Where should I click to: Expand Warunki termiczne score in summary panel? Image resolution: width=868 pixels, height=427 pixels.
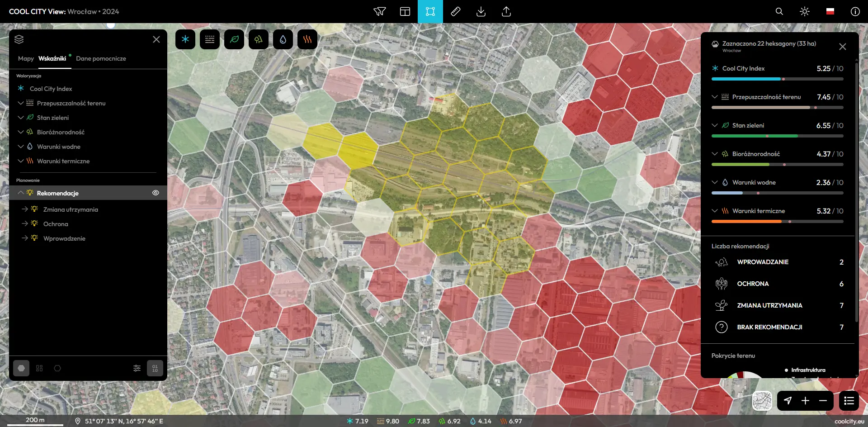(x=714, y=211)
